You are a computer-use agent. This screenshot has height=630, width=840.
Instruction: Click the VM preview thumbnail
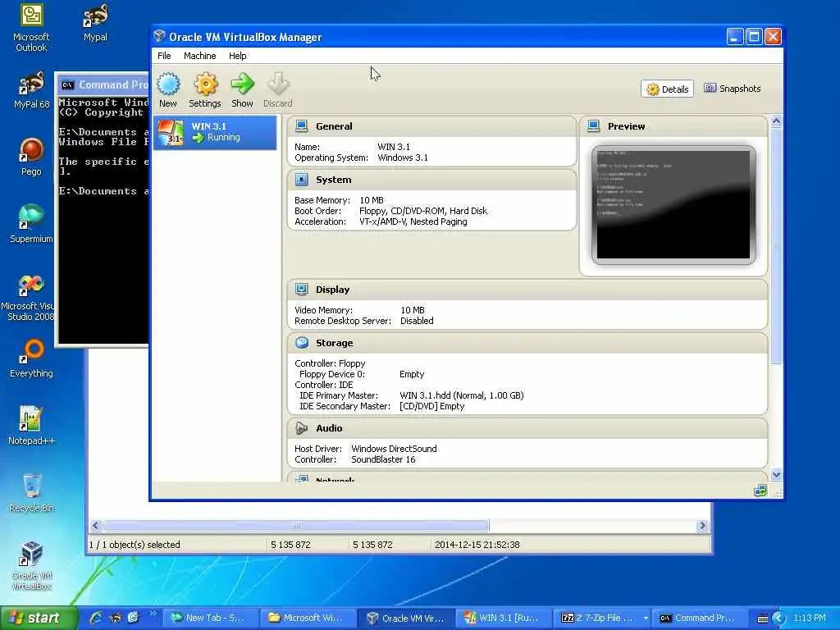(x=673, y=204)
